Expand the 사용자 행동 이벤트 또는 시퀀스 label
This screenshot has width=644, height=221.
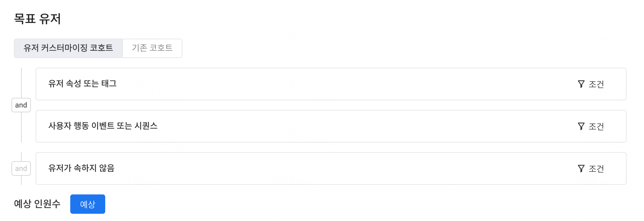(103, 126)
